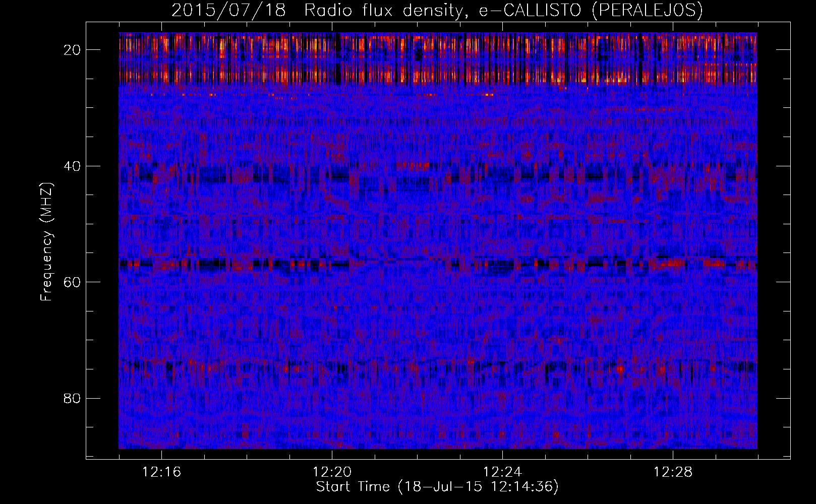The image size is (816, 504).
Task: Click the 12:28 time tick label
Action: [x=673, y=472]
